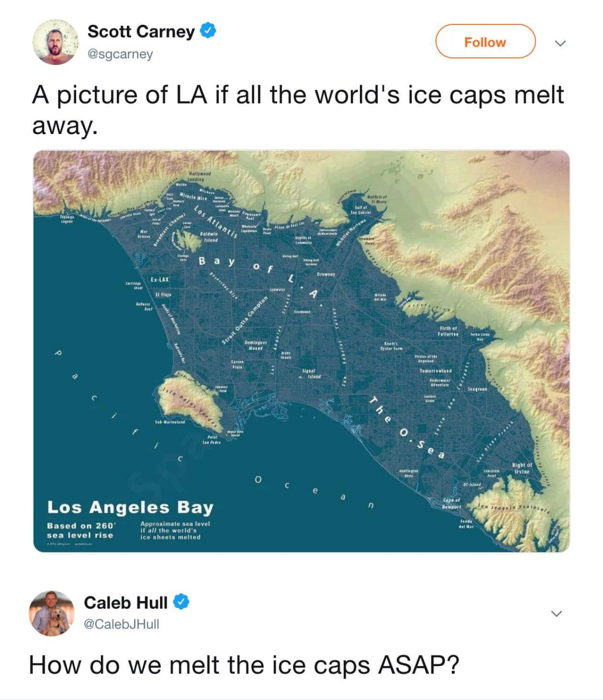
Task: Click the Scott Carney display name
Action: tap(141, 31)
